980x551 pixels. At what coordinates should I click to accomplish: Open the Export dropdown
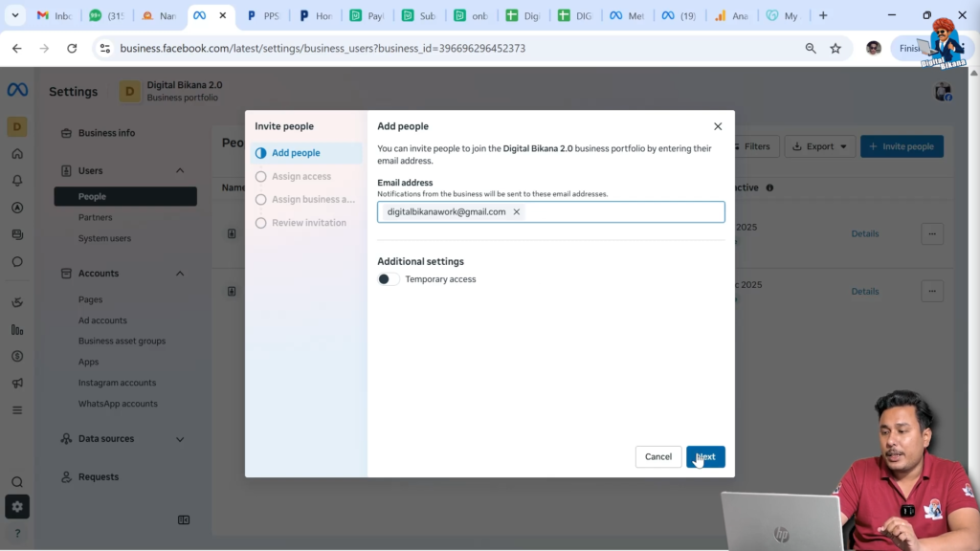(819, 146)
